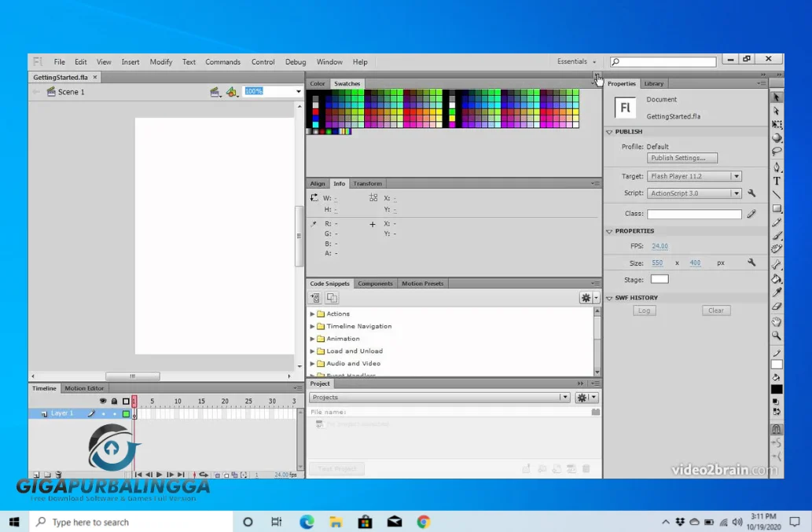Click the wrench icon beside Size
Viewport: 812px width, 532px height.
point(751,263)
